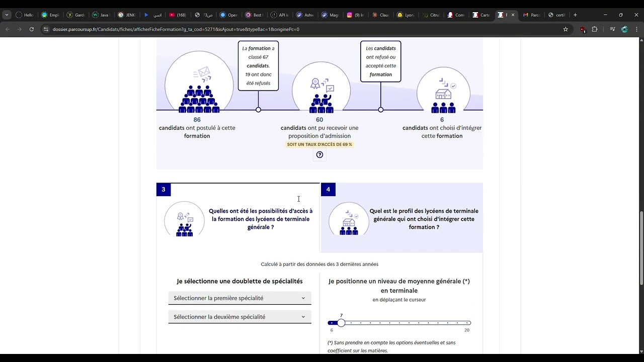Bookmark this page with star icon
The image size is (644, 362).
click(x=566, y=29)
